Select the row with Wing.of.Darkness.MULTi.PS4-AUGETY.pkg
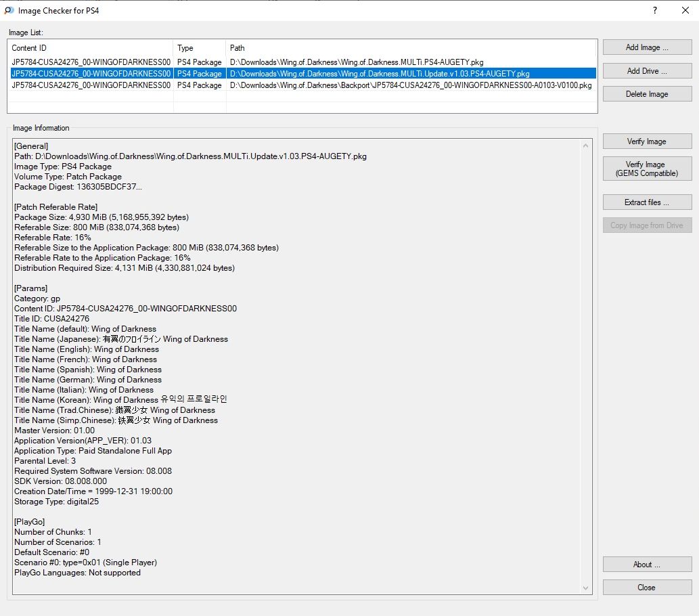The width and height of the screenshot is (699, 616). click(303, 62)
